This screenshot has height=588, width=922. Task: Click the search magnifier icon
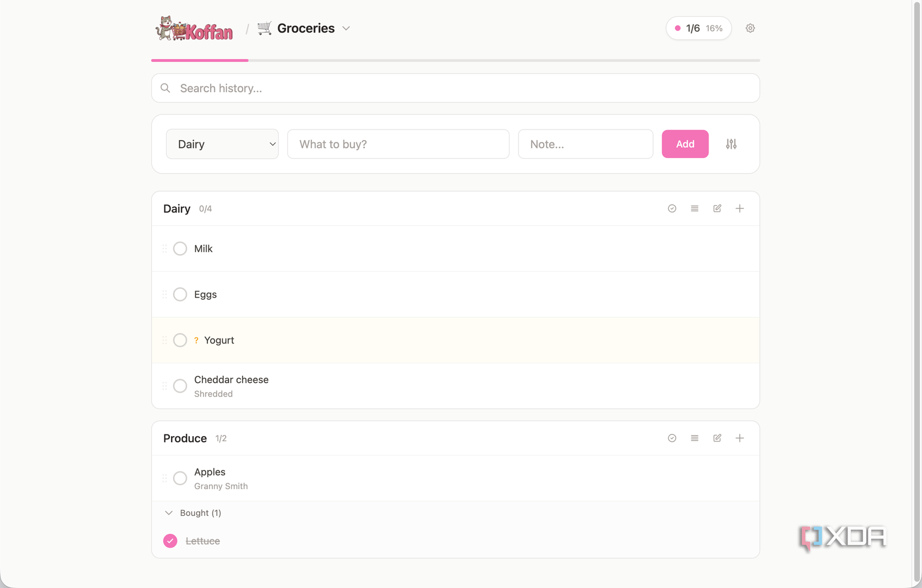(165, 88)
